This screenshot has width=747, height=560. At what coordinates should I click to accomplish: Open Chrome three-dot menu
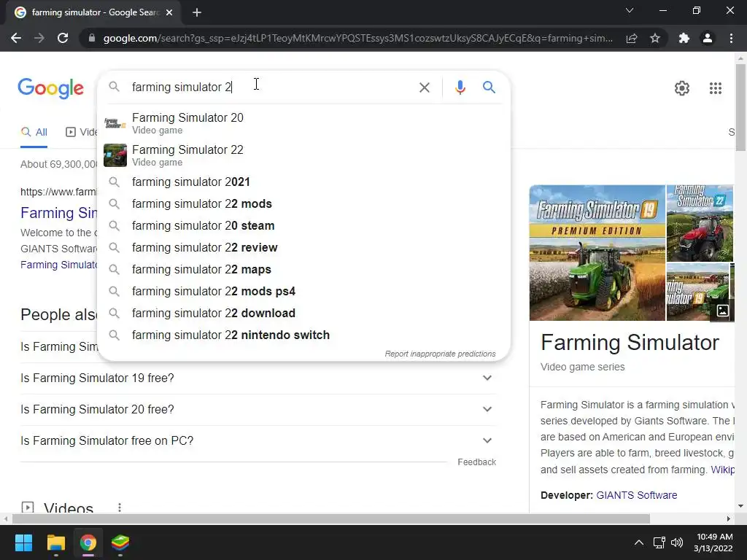[731, 38]
